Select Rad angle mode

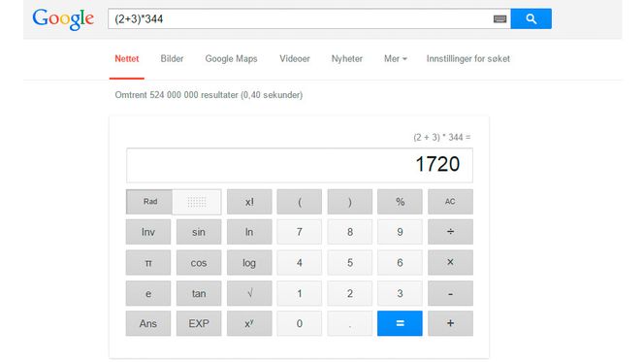coord(149,202)
